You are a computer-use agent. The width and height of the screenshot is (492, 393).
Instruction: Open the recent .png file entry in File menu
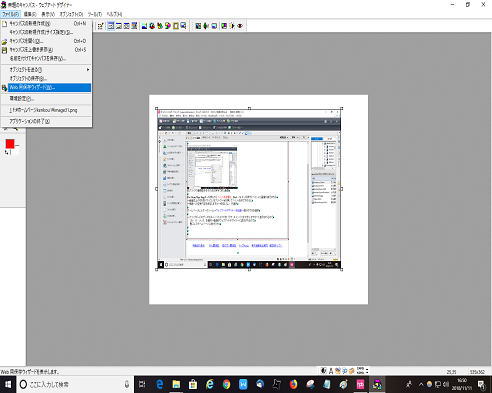tap(46, 110)
